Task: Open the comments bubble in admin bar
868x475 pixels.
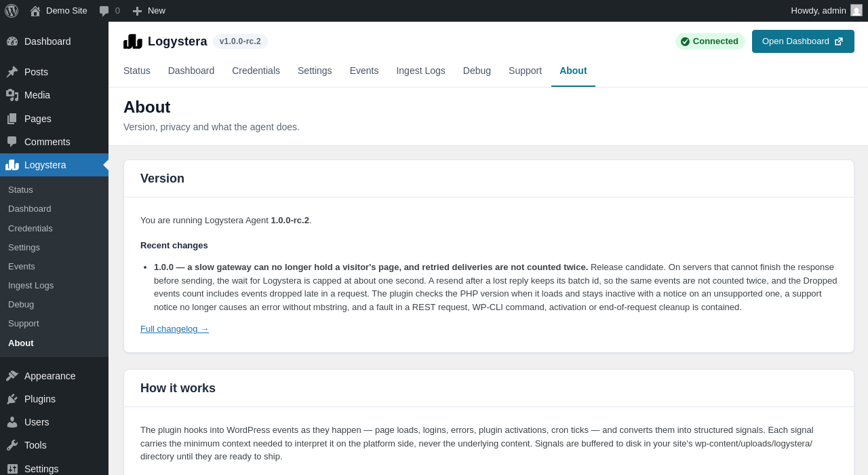Action: click(x=104, y=11)
